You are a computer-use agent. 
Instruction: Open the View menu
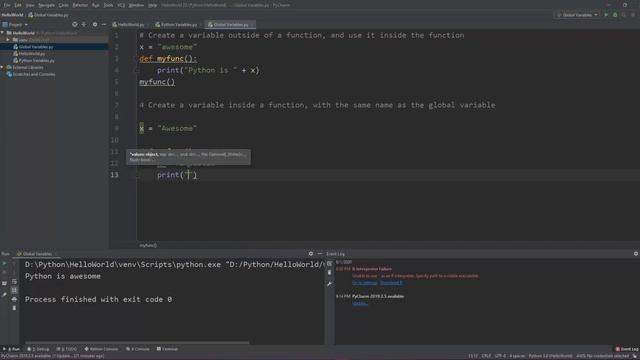[x=30, y=5]
